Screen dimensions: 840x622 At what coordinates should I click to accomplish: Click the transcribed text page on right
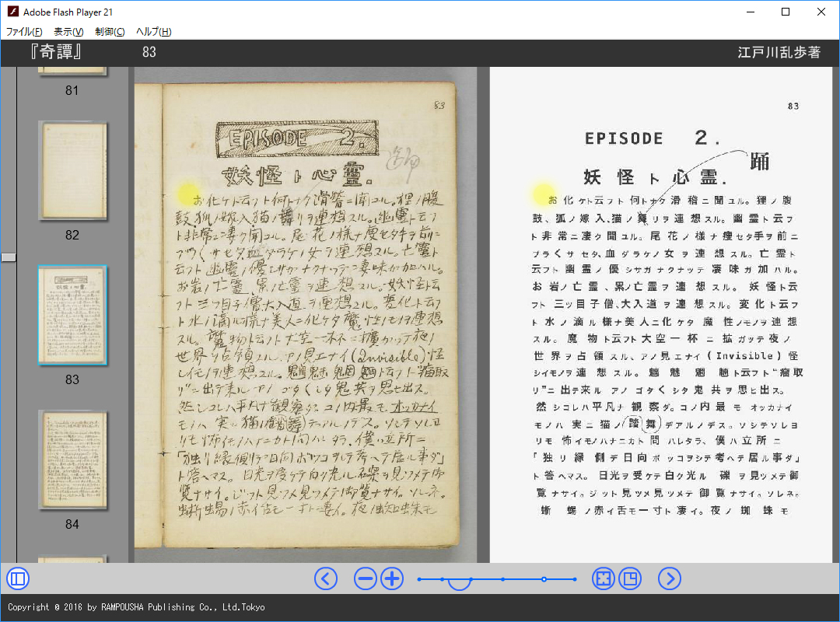(663, 315)
